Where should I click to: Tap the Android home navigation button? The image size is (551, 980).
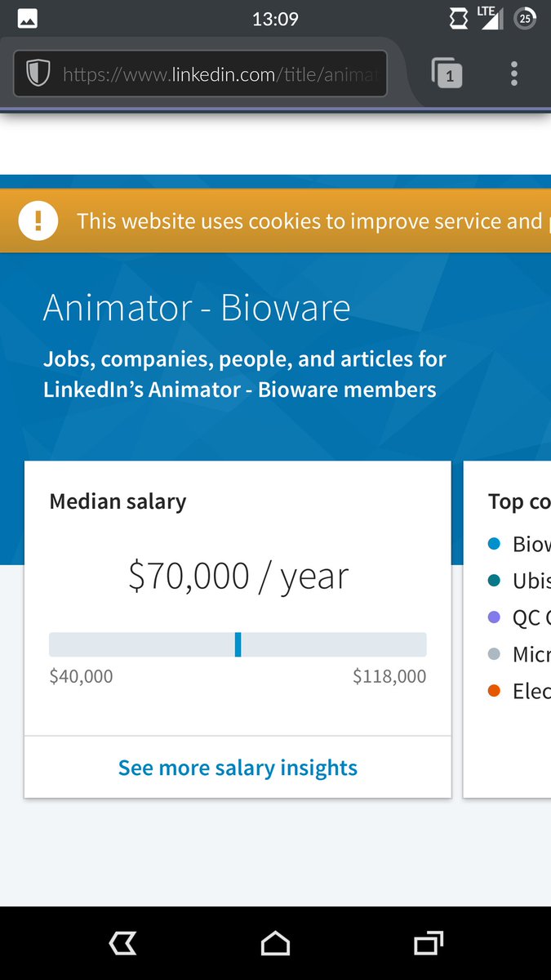click(275, 944)
